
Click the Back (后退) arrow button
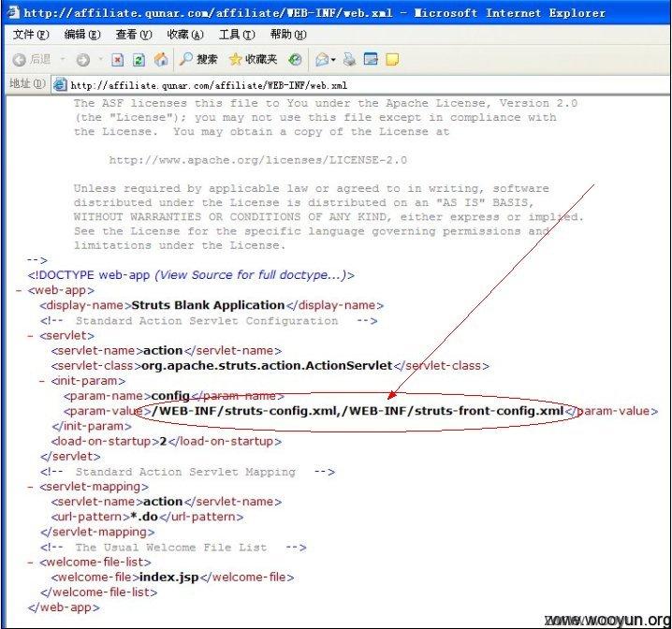[31, 60]
